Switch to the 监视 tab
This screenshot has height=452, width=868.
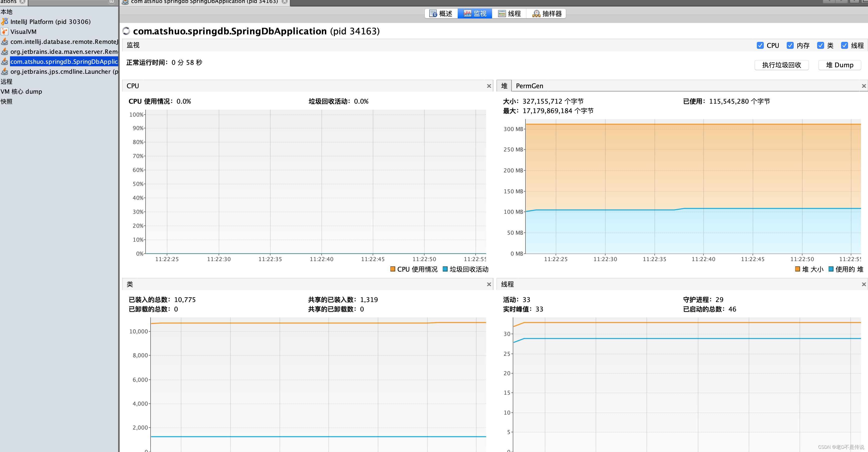475,13
